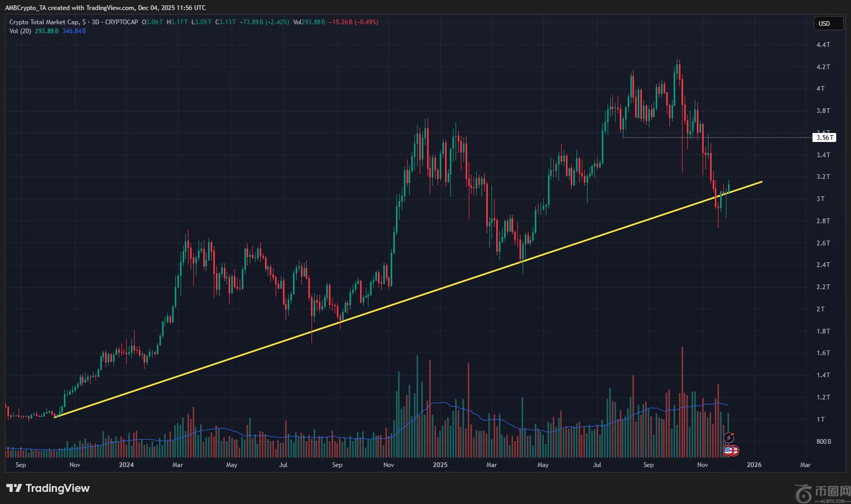Click the blue 346.84B volume average value
This screenshot has width=851, height=504.
coord(74,31)
